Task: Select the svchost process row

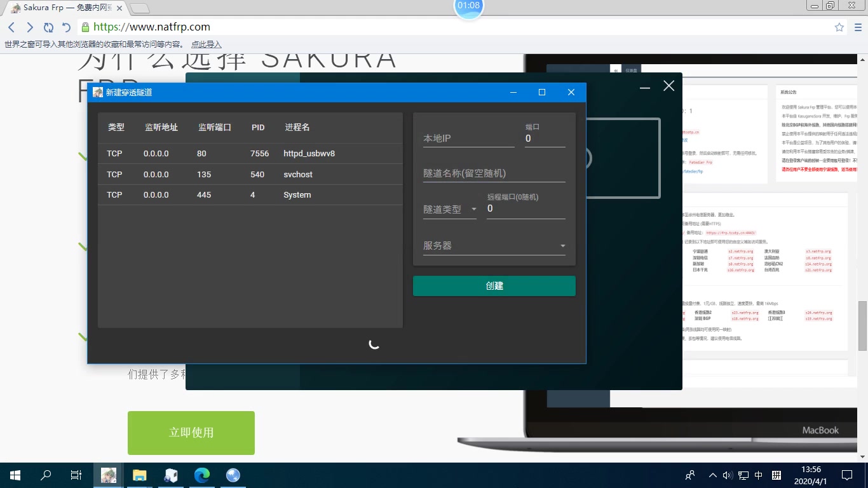Action: (x=250, y=174)
